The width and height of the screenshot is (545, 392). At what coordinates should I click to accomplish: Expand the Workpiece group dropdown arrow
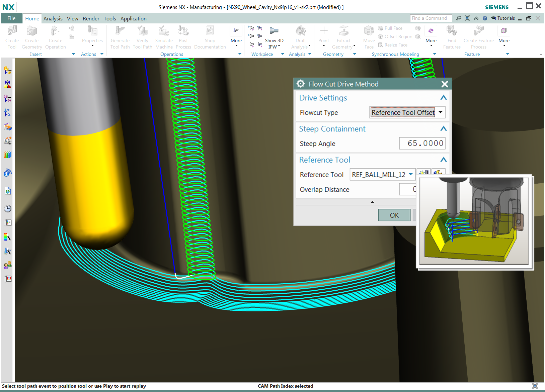[x=283, y=54]
